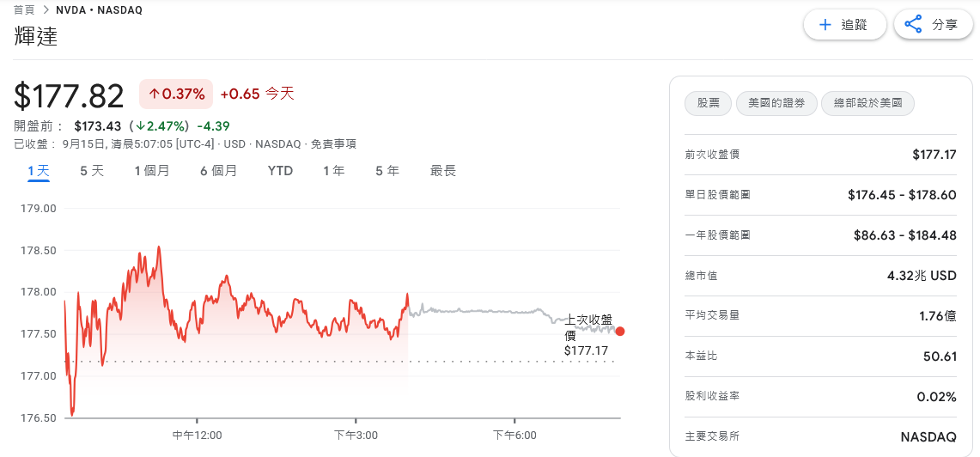Click the 美國的證券 chip
This screenshot has height=457, width=980.
[776, 103]
